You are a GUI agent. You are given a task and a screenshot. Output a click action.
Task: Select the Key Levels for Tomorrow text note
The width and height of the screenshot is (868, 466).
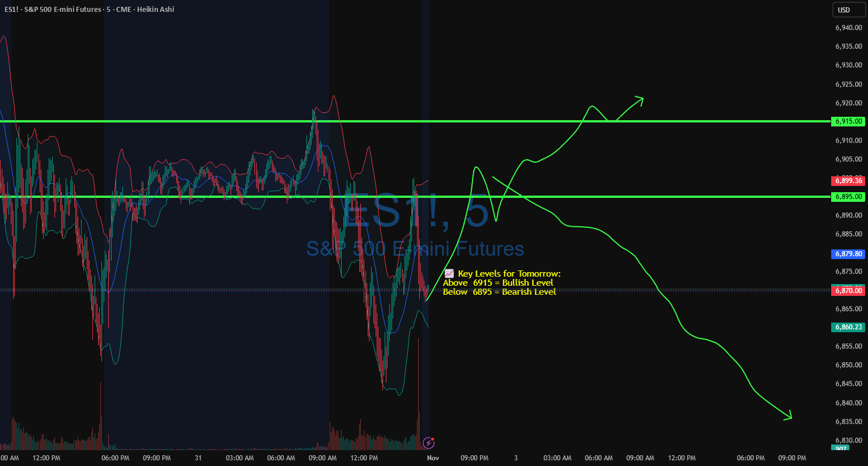coord(502,282)
